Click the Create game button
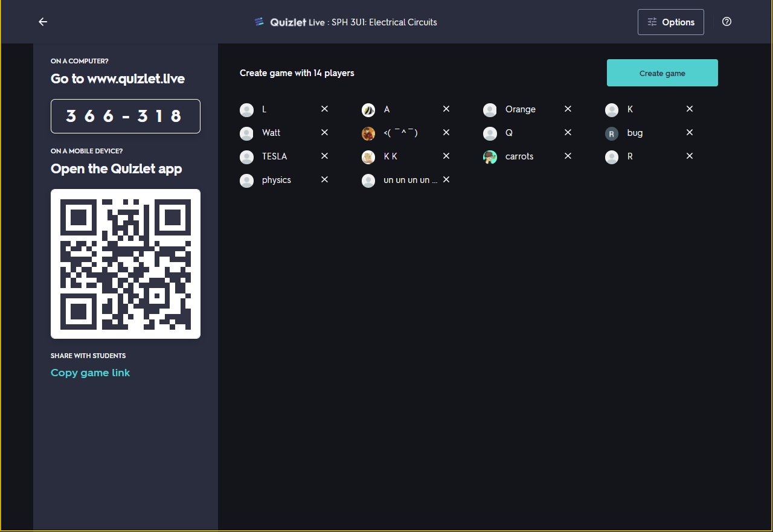The width and height of the screenshot is (773, 532). pyautogui.click(x=662, y=73)
